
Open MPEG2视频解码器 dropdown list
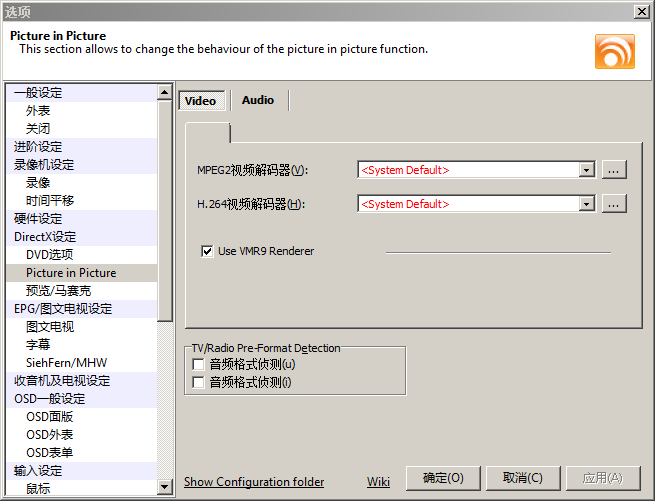(587, 170)
